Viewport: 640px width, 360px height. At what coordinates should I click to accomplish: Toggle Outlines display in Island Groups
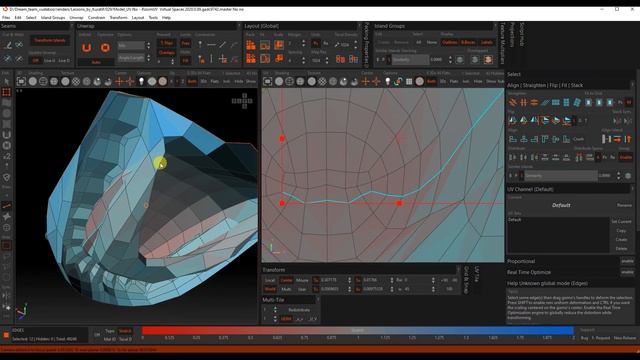[x=449, y=42]
